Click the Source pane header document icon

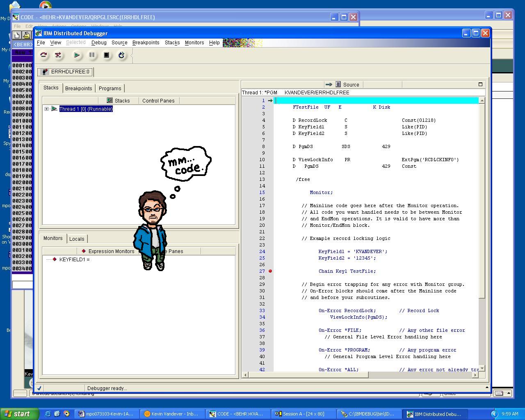coord(338,84)
